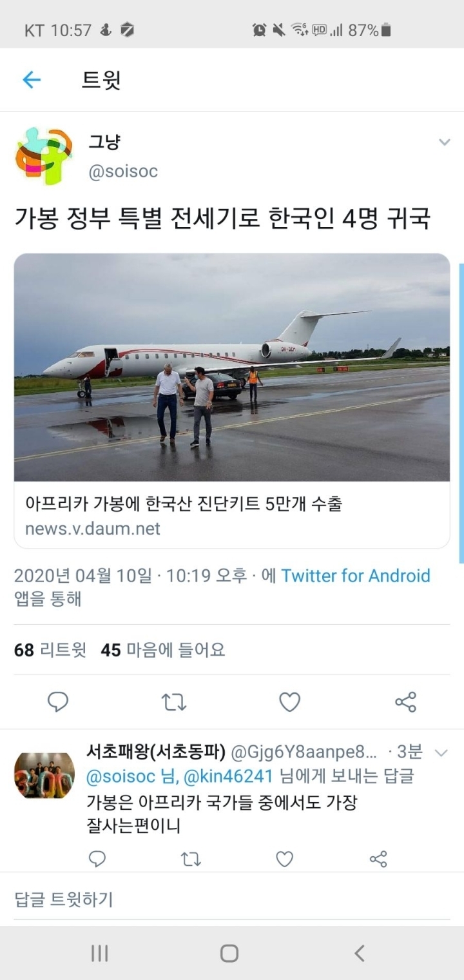464x980 pixels.
Task: View the 45 마음에 들어요 list
Action: click(163, 650)
